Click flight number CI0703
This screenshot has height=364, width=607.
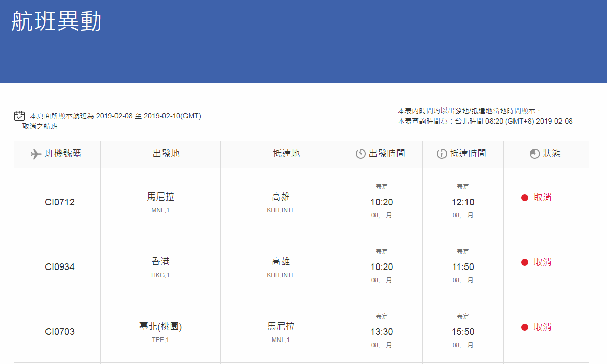[x=60, y=331]
